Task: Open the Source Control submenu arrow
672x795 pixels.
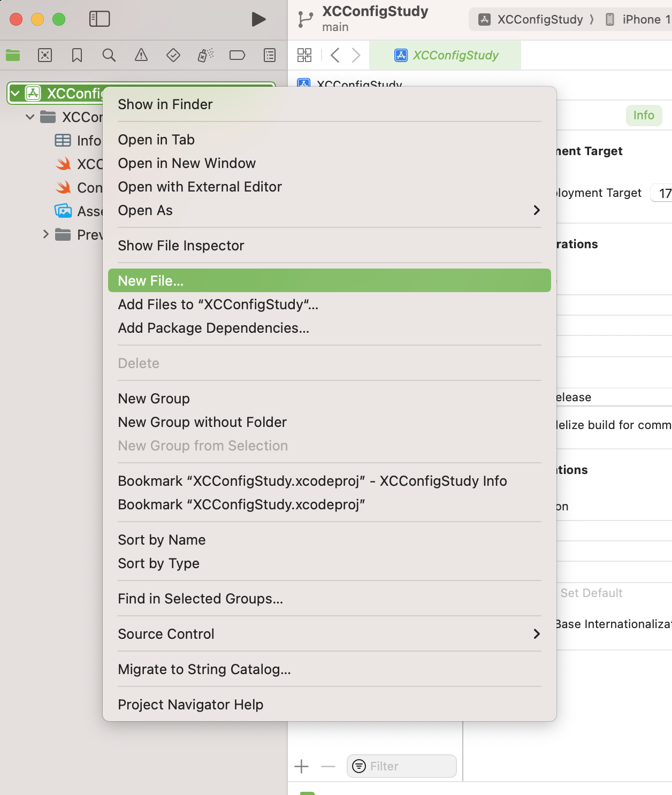Action: [537, 634]
